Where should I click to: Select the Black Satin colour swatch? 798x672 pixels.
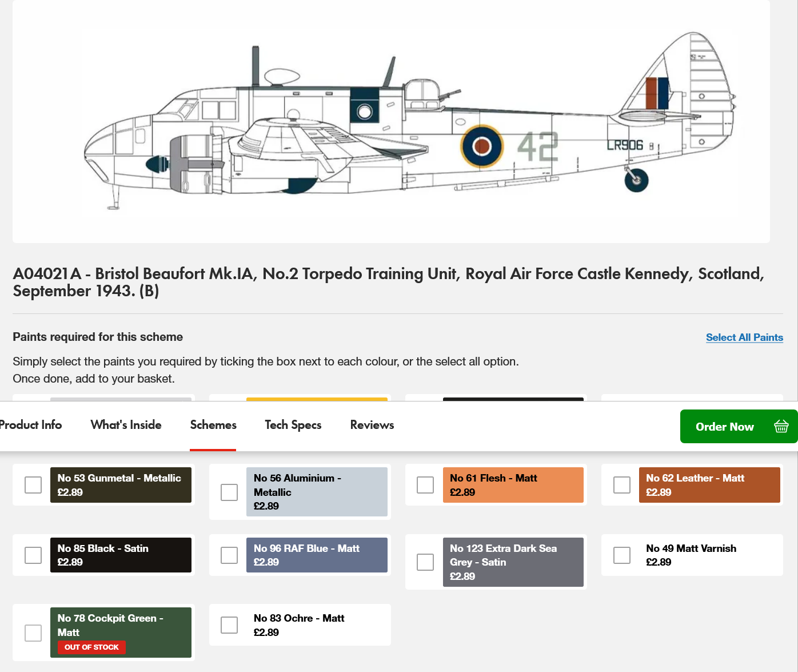click(121, 555)
